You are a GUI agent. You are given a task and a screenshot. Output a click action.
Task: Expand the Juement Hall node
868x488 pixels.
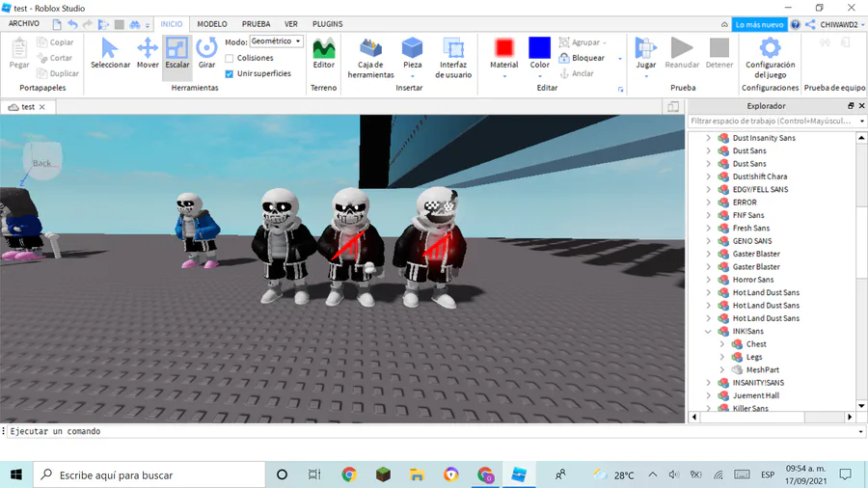coord(708,395)
